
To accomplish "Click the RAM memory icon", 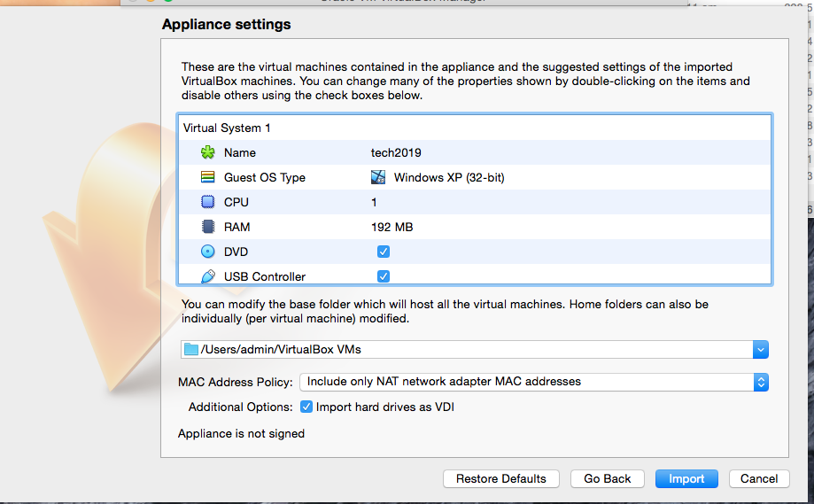I will [x=207, y=227].
